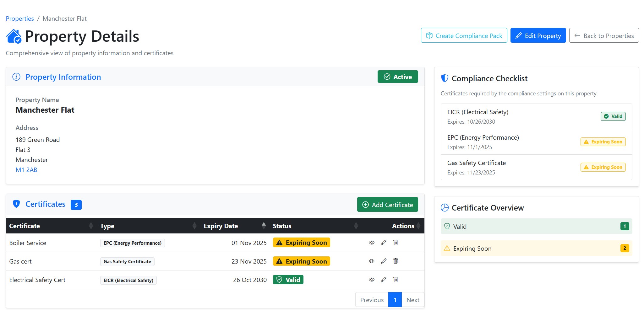The width and height of the screenshot is (644, 310).
Task: Click the Certificates panel shield icon
Action: 16,204
